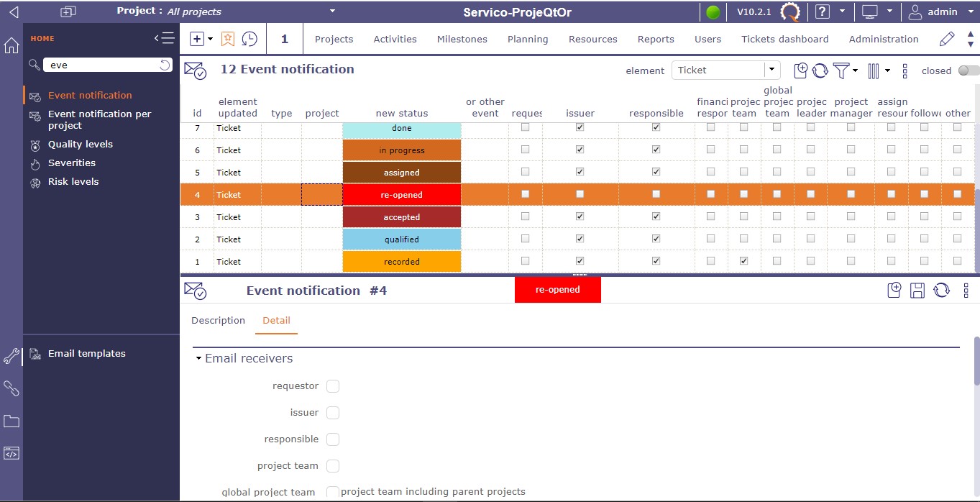This screenshot has width=980, height=502.
Task: Click the pencil edit icon in menu bar
Action: [947, 39]
